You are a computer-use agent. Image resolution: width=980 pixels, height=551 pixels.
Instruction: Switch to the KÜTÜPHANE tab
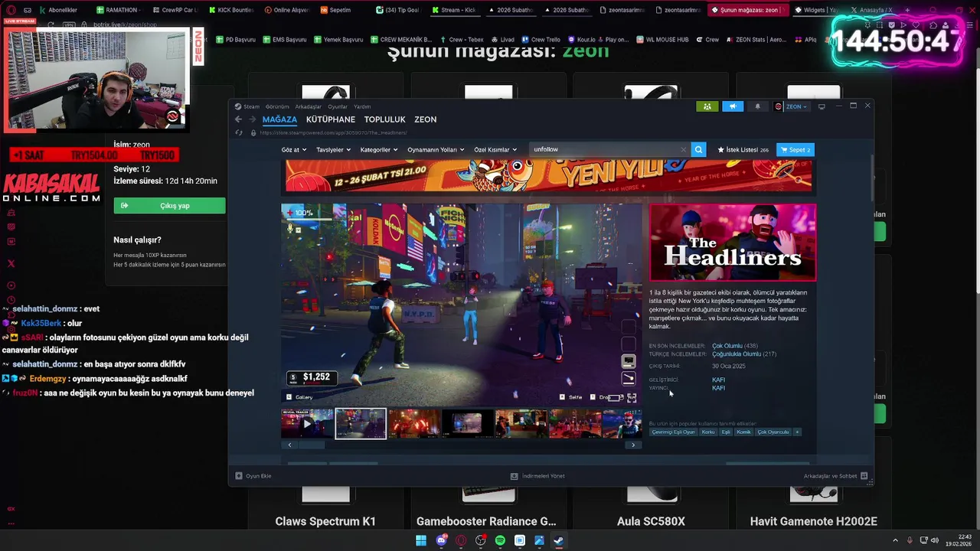[331, 119]
